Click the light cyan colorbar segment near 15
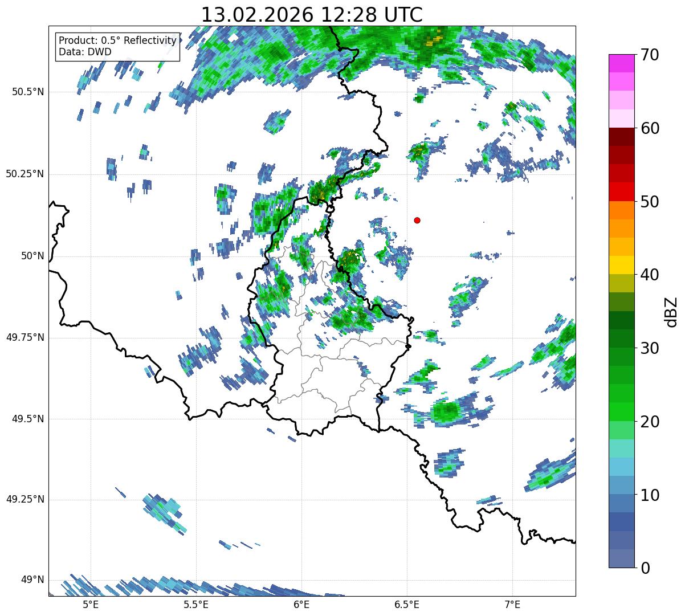 [x=621, y=448]
